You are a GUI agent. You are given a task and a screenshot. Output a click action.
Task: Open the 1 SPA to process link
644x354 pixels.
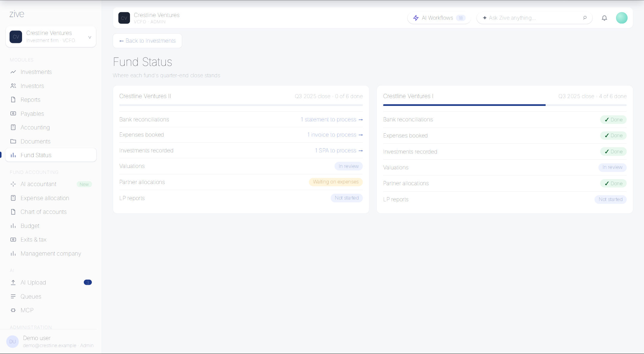(x=339, y=151)
